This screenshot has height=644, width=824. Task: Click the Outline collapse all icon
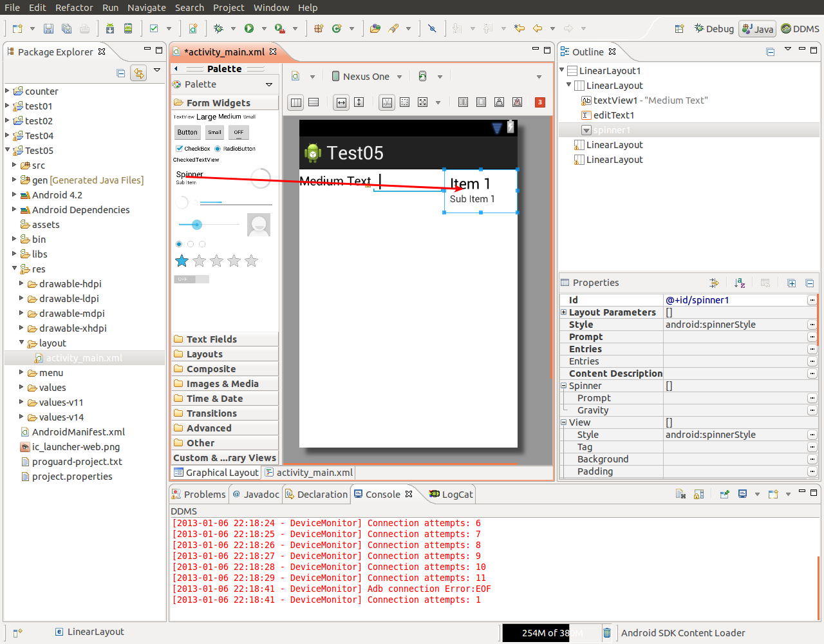(770, 52)
